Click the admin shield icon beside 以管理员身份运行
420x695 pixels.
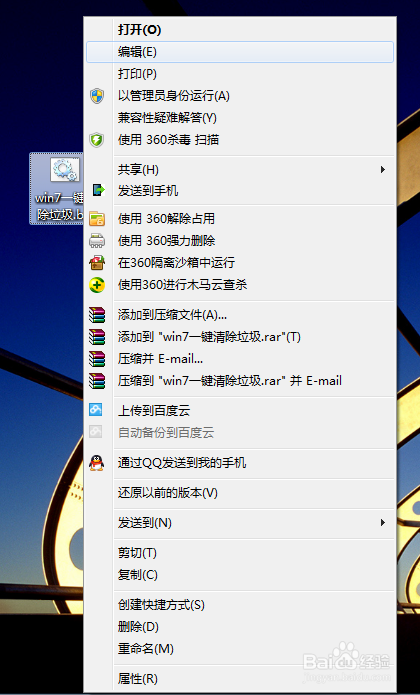click(x=97, y=96)
